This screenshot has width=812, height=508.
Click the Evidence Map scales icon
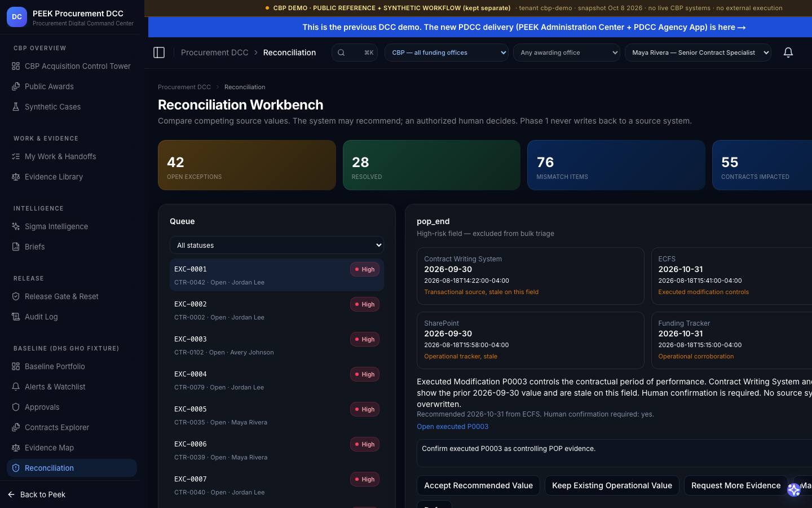coord(16,448)
